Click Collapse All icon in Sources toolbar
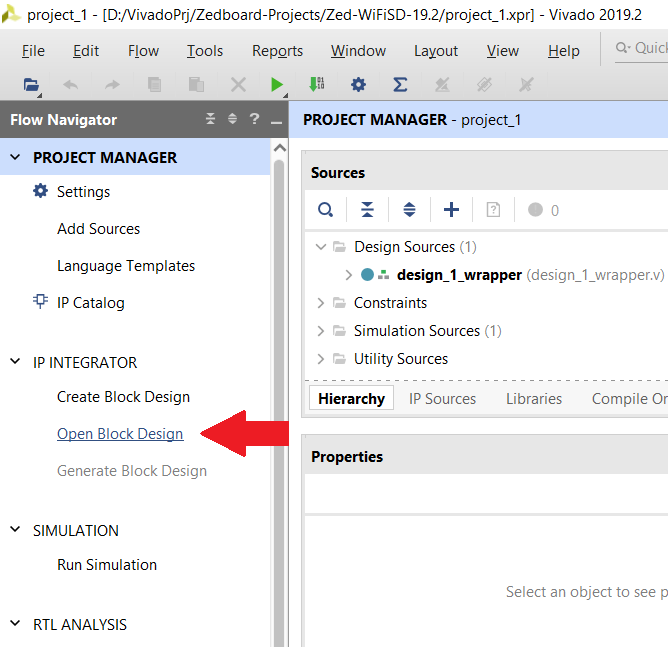Viewport: 668px width, 647px height. (367, 210)
